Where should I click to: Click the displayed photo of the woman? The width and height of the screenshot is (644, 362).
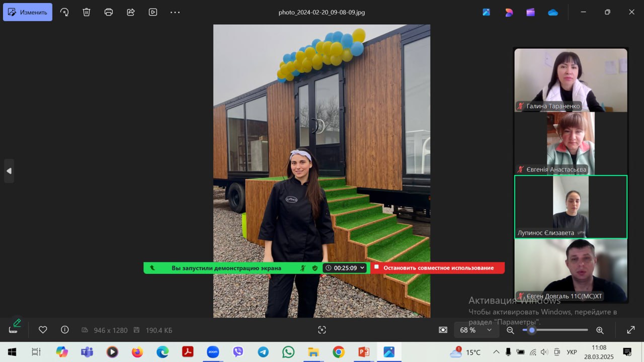pyautogui.click(x=321, y=171)
